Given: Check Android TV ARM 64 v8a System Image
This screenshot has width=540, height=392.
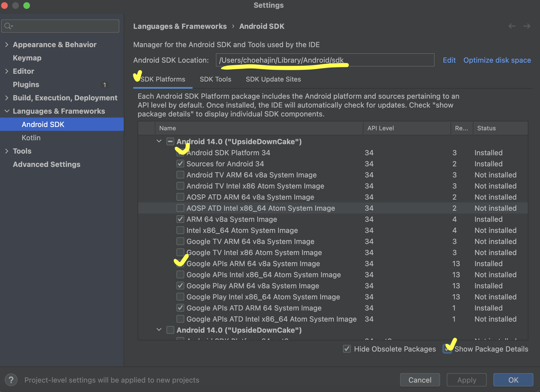Looking at the screenshot, I should click(x=180, y=175).
